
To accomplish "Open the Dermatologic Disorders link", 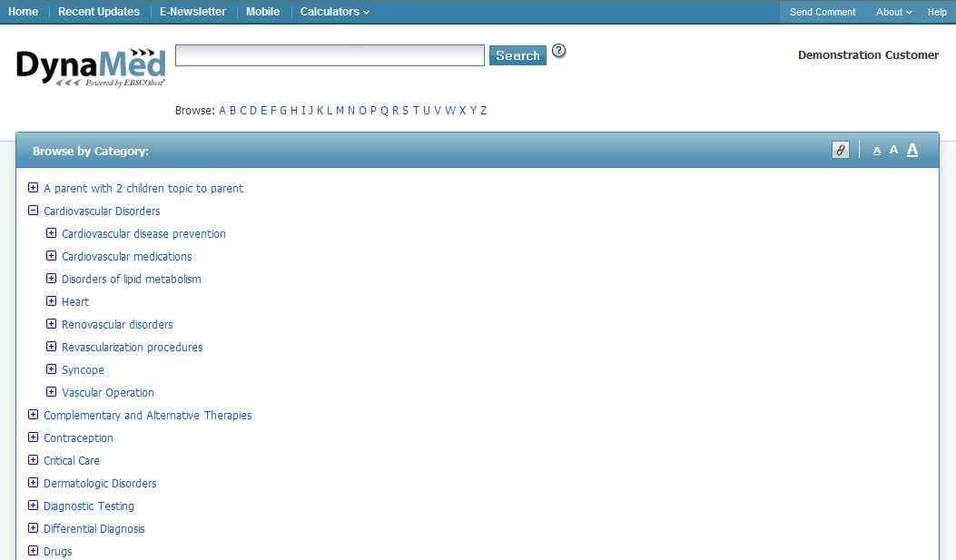I will coord(100,484).
